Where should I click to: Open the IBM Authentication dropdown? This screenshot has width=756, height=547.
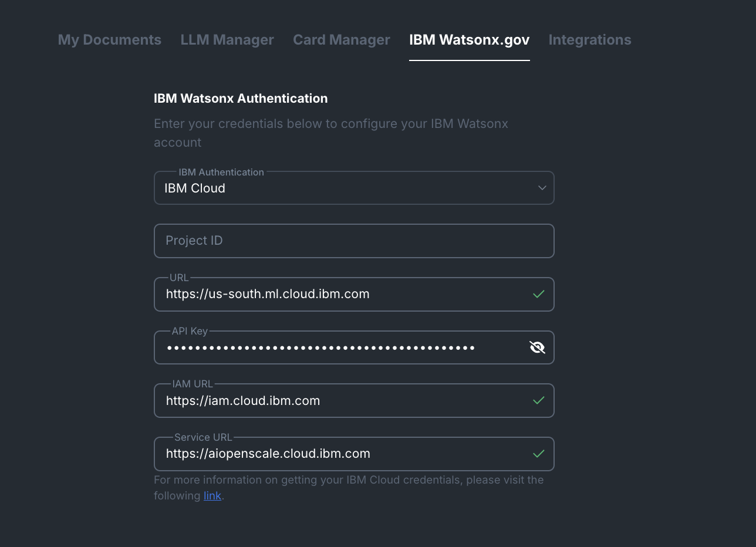354,188
